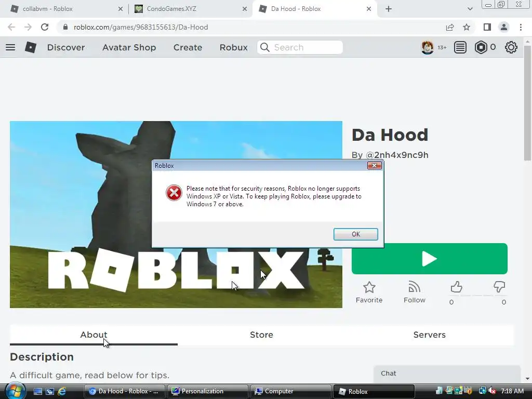Like the game with thumbs up
The width and height of the screenshot is (532, 399).
tap(456, 287)
